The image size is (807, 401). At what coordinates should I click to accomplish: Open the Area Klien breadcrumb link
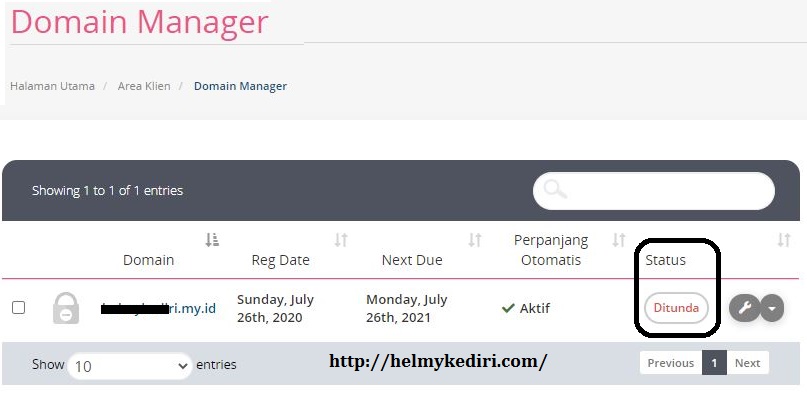point(144,86)
